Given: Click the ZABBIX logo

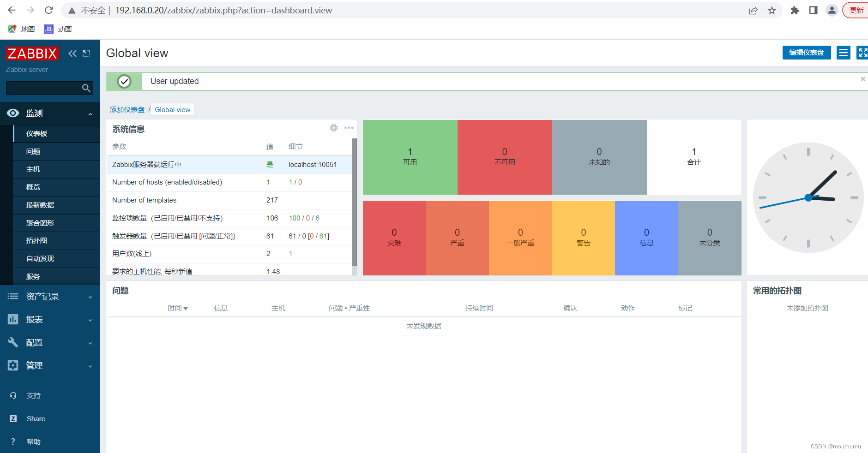Looking at the screenshot, I should coord(32,54).
